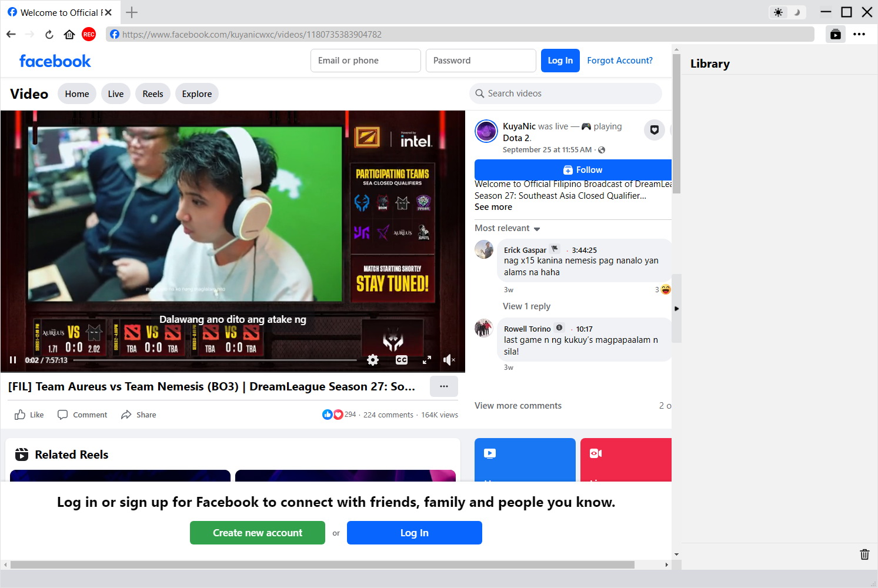
Task: Expand View 1 reply under Erick's comment
Action: pyautogui.click(x=526, y=306)
